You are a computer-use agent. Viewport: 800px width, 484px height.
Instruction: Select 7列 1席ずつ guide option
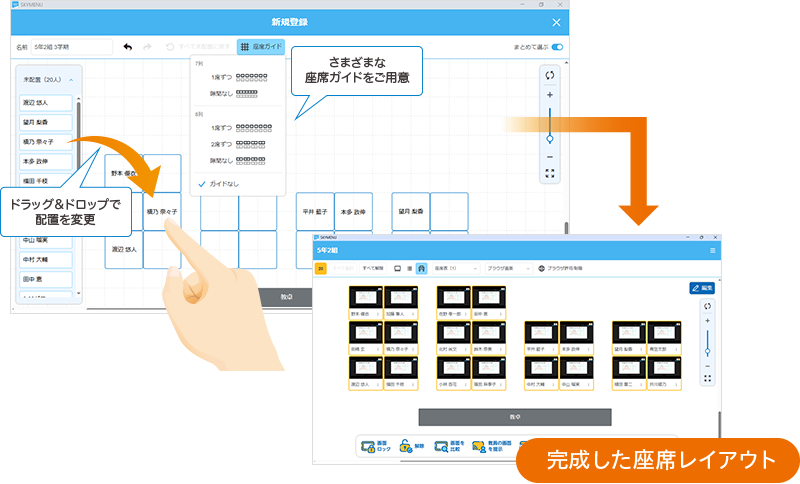[239, 78]
